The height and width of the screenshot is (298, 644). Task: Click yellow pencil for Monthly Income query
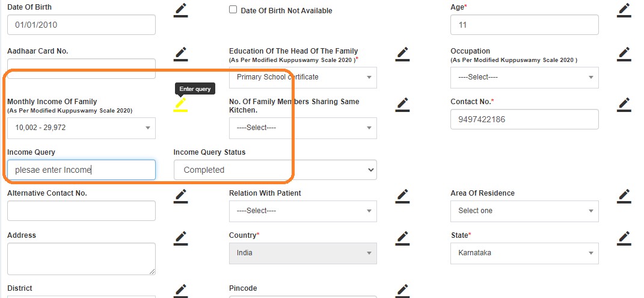(x=180, y=105)
